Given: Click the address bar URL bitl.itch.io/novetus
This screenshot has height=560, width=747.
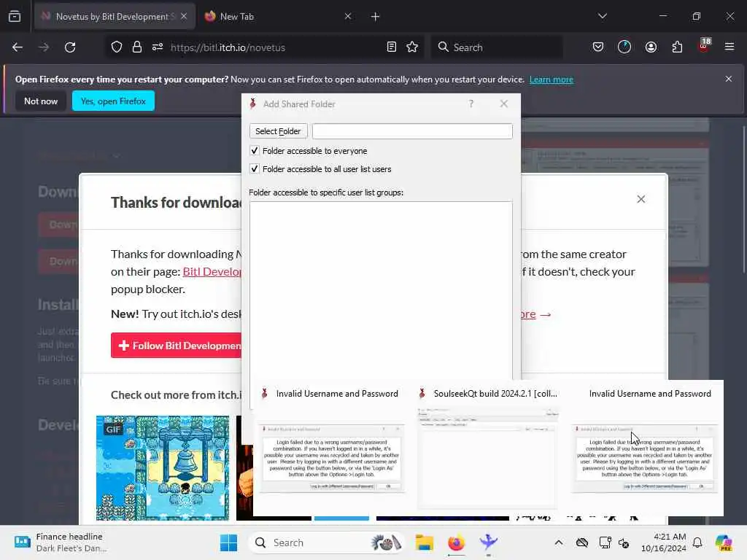Looking at the screenshot, I should click(x=228, y=47).
